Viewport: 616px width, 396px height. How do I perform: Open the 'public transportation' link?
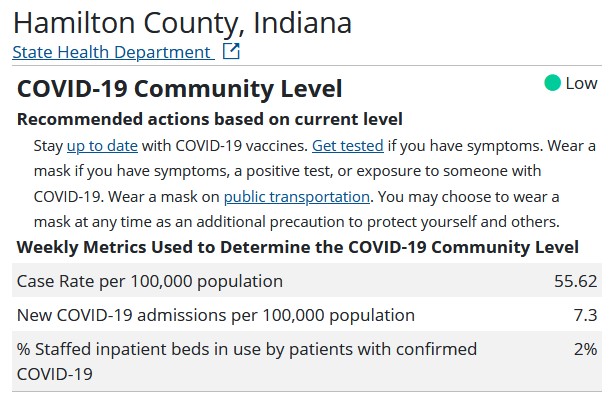coord(297,196)
